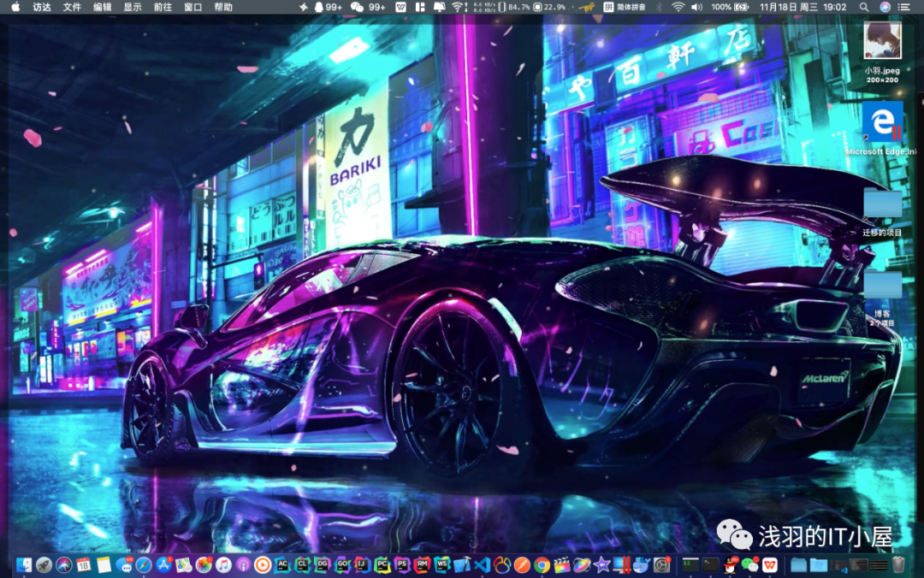This screenshot has height=578, width=924.
Task: Open the 窗口 menu
Action: 193,7
